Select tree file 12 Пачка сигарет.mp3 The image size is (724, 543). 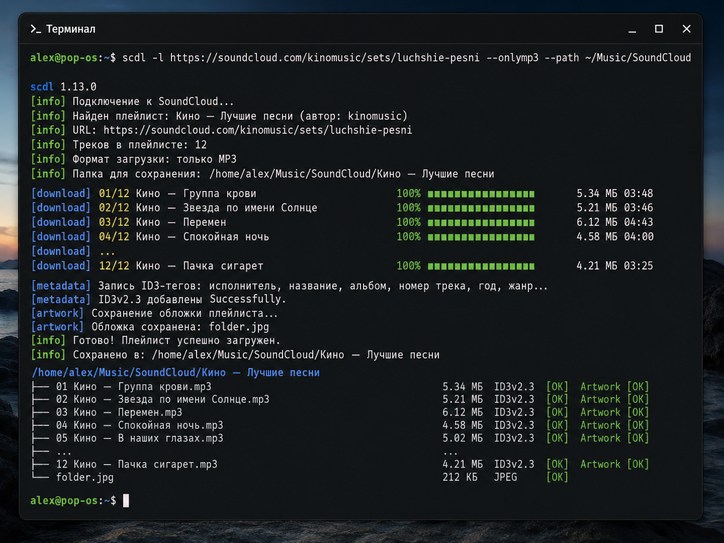click(x=136, y=465)
